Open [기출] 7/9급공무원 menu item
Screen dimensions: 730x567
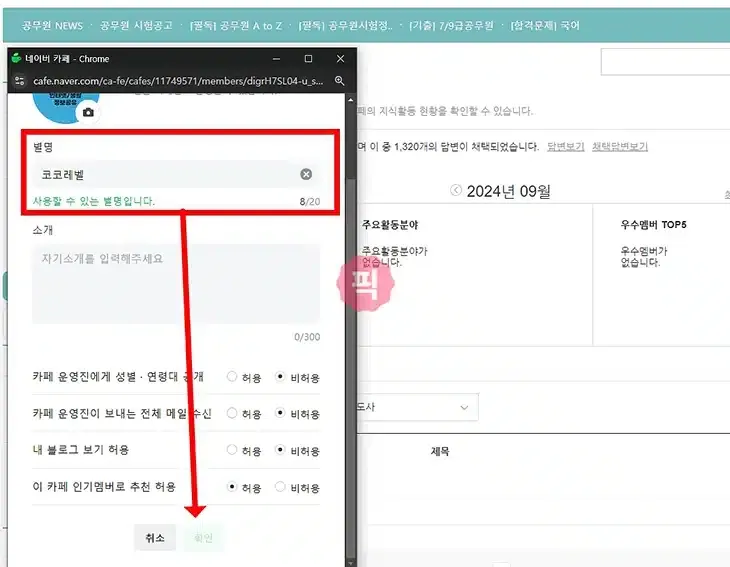tap(451, 26)
